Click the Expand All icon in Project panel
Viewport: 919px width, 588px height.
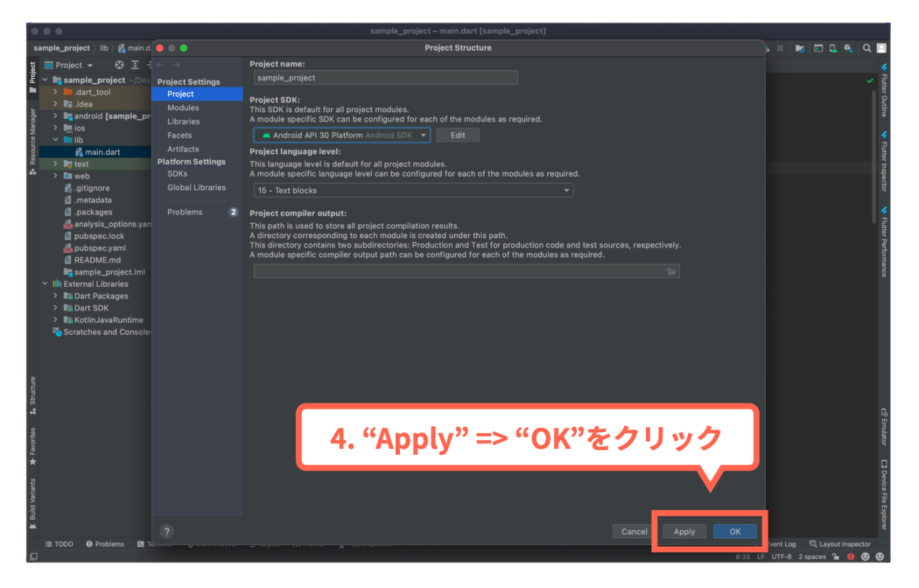pos(135,65)
